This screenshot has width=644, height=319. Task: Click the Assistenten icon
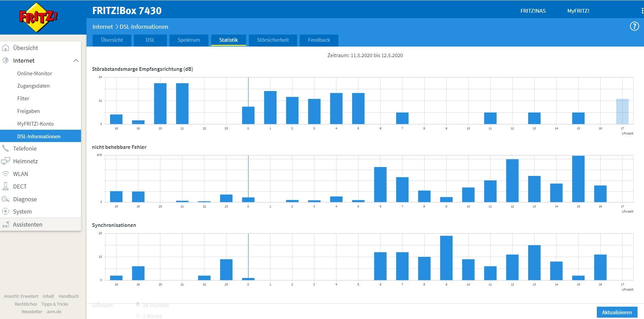tap(5, 225)
